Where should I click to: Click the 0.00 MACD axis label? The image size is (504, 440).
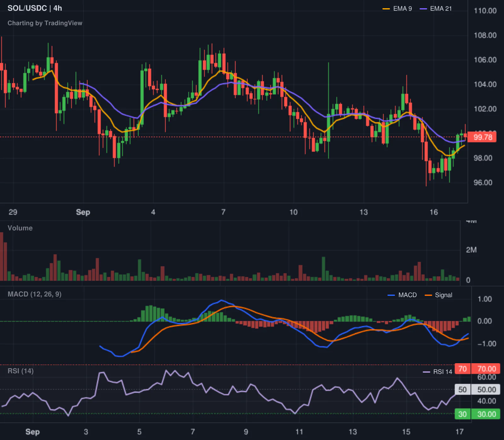pyautogui.click(x=485, y=321)
